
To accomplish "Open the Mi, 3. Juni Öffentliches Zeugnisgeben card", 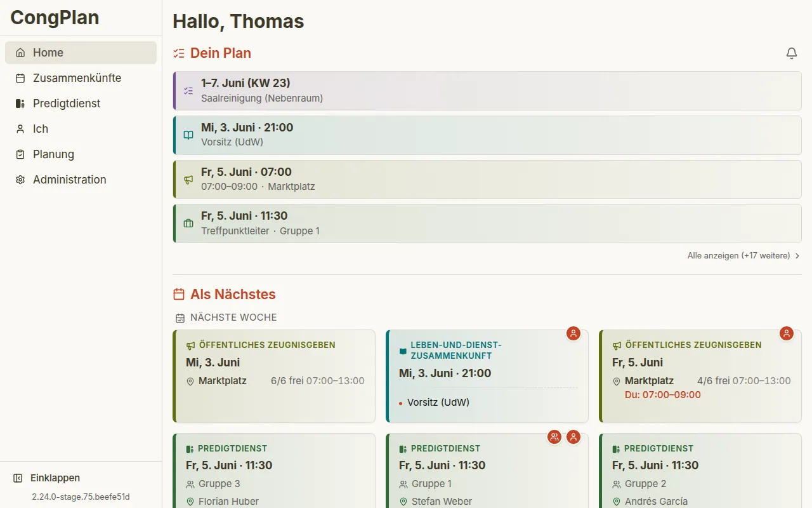I will click(x=274, y=377).
